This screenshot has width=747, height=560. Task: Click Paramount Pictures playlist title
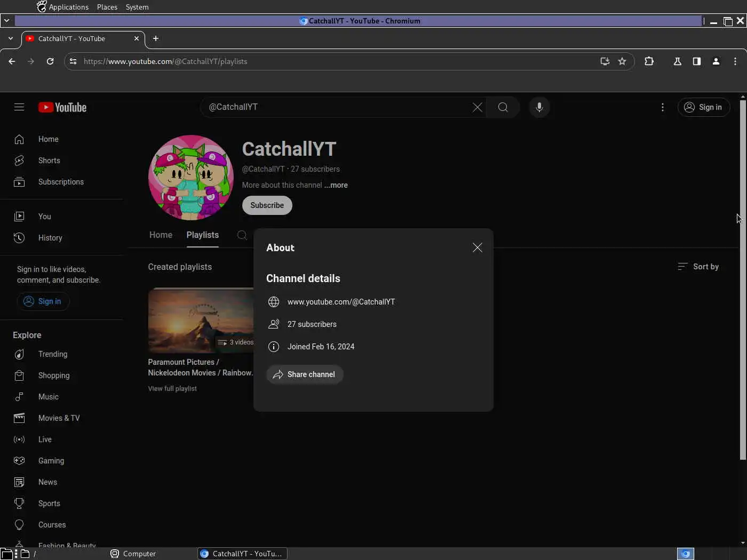click(x=201, y=367)
